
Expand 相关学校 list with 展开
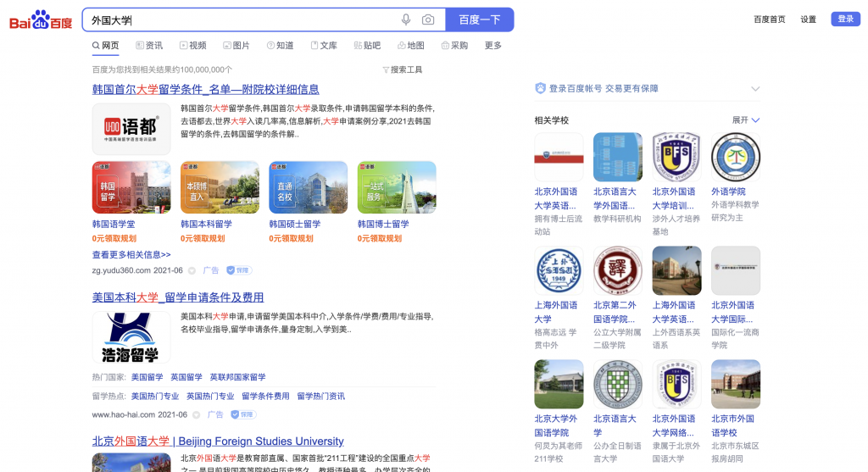click(746, 120)
